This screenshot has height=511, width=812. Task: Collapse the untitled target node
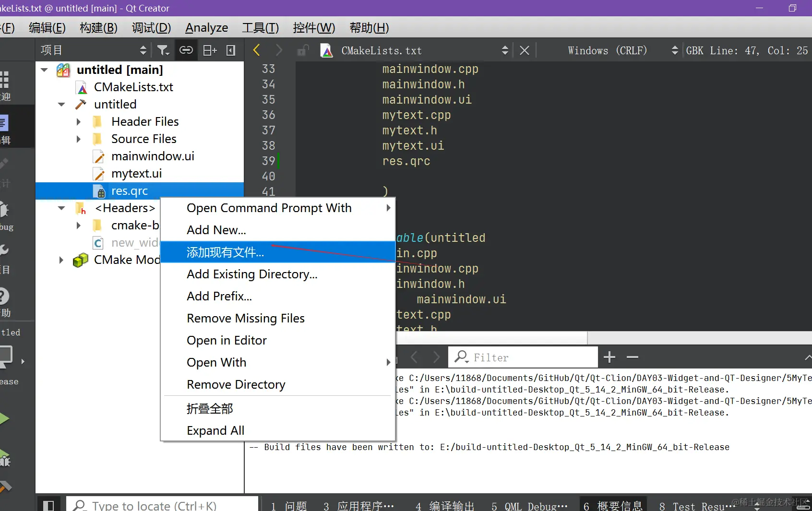coord(61,105)
